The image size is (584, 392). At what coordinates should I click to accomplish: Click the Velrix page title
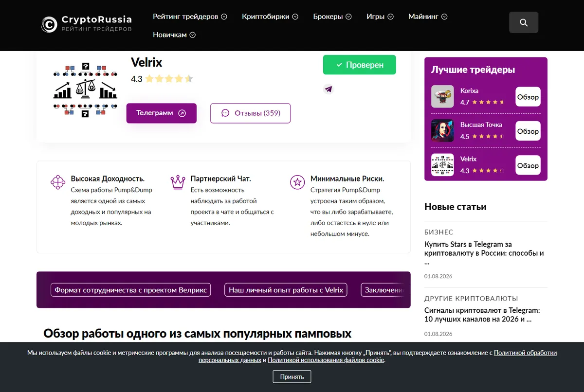click(146, 62)
